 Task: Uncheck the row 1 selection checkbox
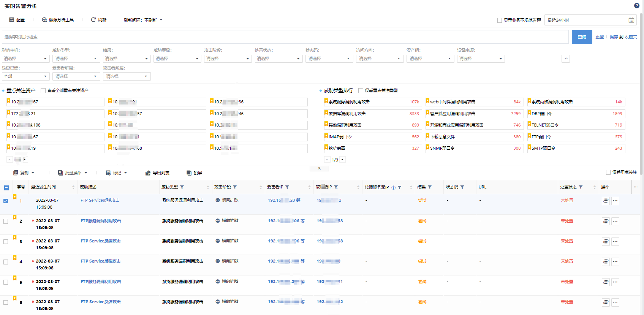pyautogui.click(x=6, y=201)
